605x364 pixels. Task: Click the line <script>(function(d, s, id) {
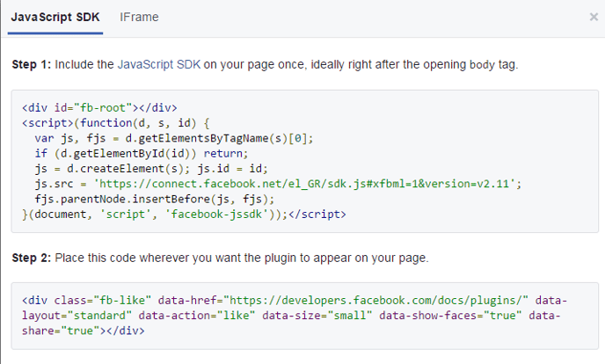116,123
